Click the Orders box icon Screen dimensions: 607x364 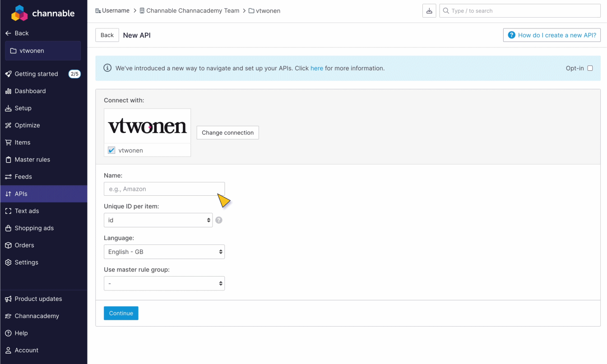pyautogui.click(x=8, y=245)
